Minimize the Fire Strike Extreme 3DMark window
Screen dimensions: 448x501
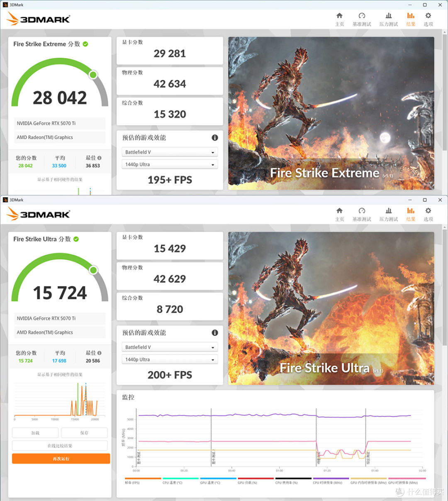[410, 5]
